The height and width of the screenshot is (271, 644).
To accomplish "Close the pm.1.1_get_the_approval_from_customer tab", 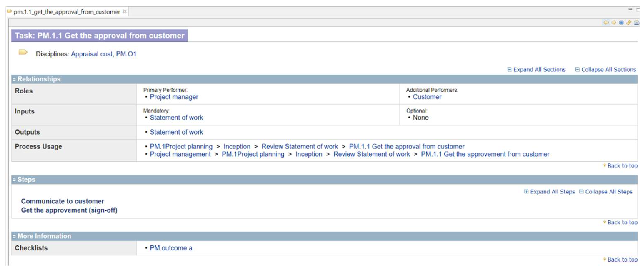I will point(125,11).
